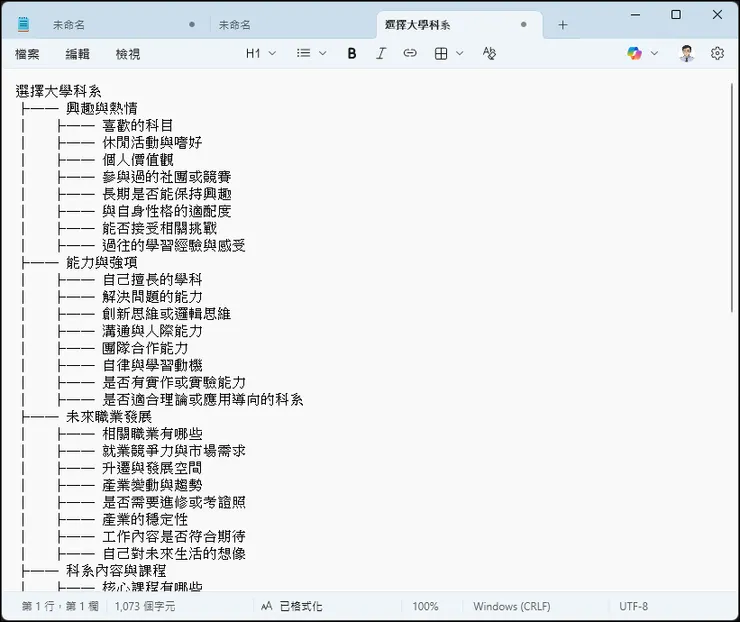The height and width of the screenshot is (622, 740).
Task: Click the 100% zoom level in status bar
Action: coord(425,606)
